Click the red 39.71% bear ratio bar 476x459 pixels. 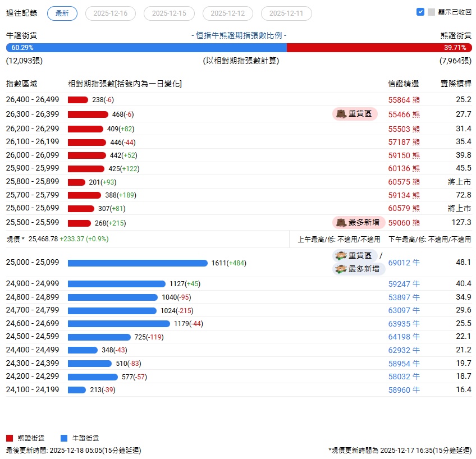(379, 48)
